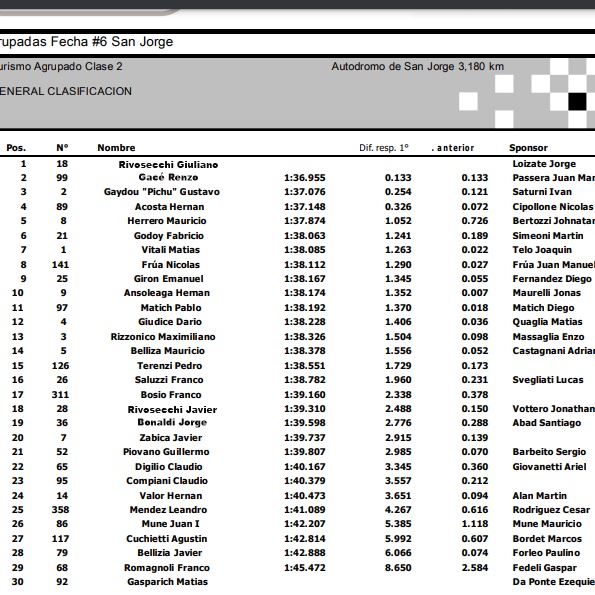Click lap time 1:45.472 of Romagnoli Franco
The image size is (595, 595).
[x=305, y=568]
